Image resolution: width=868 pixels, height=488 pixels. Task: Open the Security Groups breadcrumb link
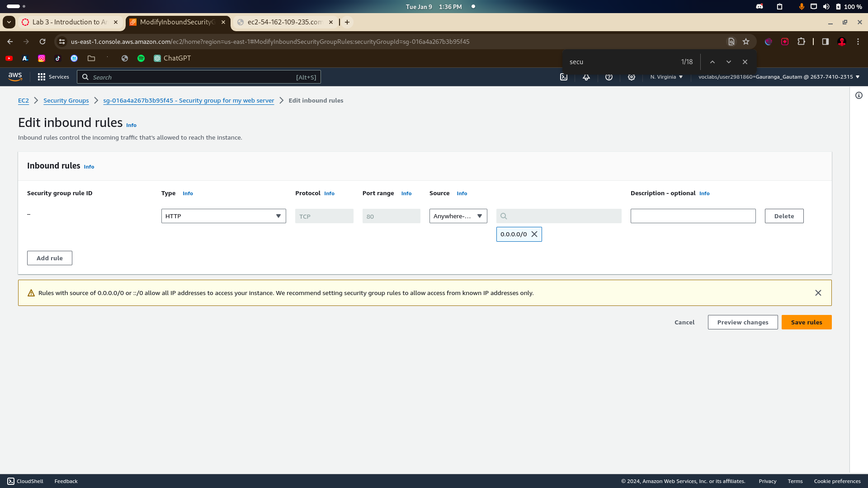point(66,100)
